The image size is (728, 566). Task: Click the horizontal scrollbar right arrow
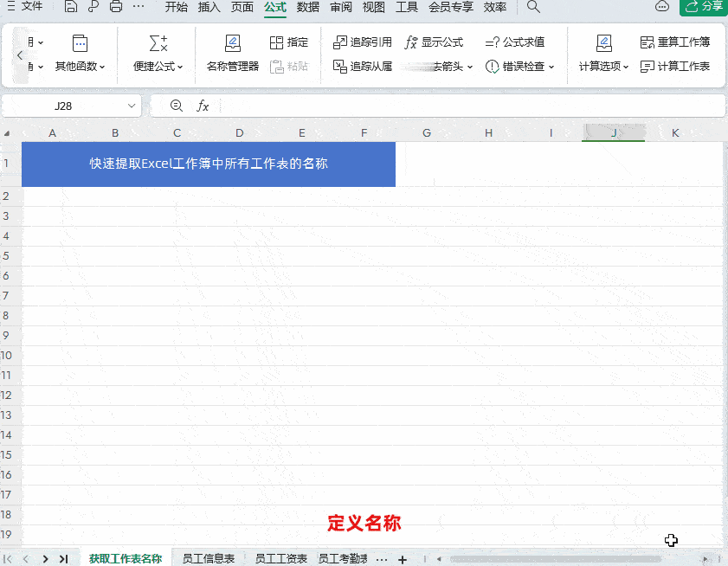(x=705, y=559)
